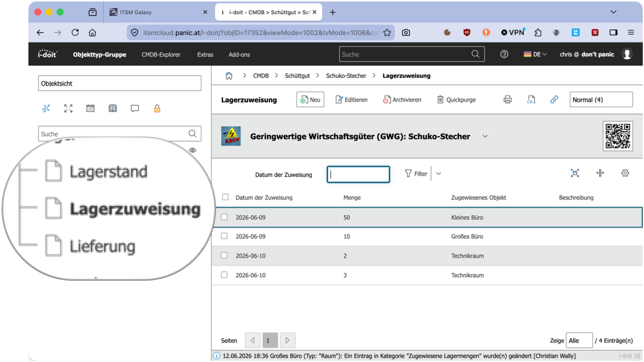Bookmark page with the star icon

click(387, 33)
